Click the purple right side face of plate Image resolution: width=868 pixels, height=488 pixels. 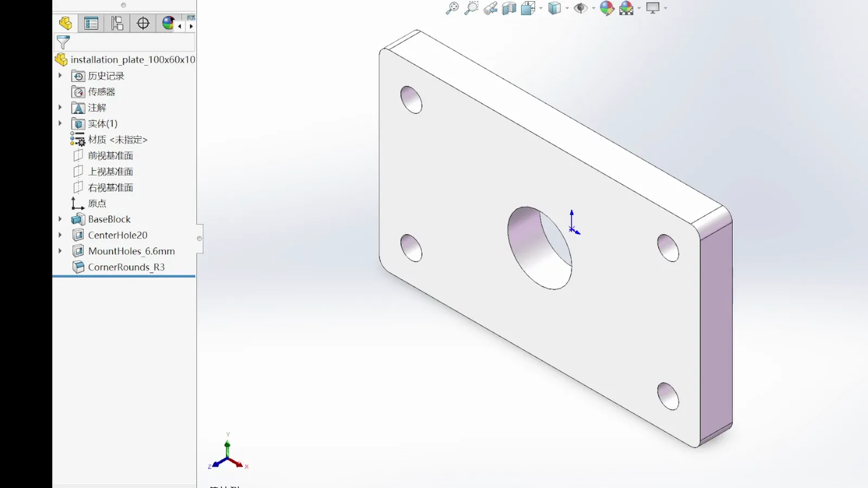tap(716, 331)
